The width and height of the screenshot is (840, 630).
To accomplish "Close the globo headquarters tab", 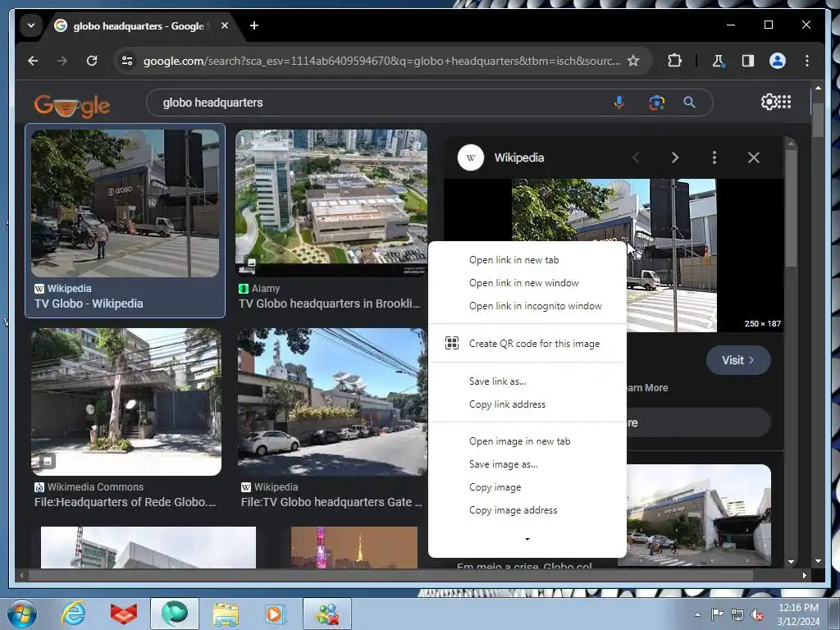I will point(225,25).
